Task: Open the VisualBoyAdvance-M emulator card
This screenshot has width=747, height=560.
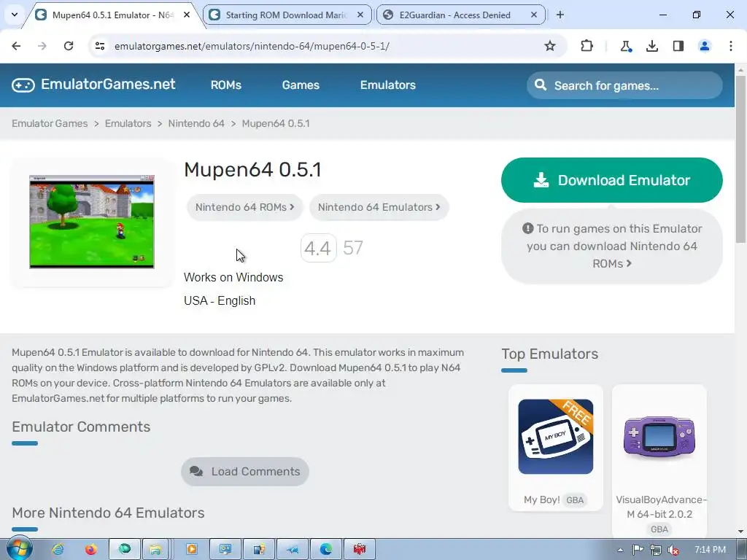Action: [659, 462]
